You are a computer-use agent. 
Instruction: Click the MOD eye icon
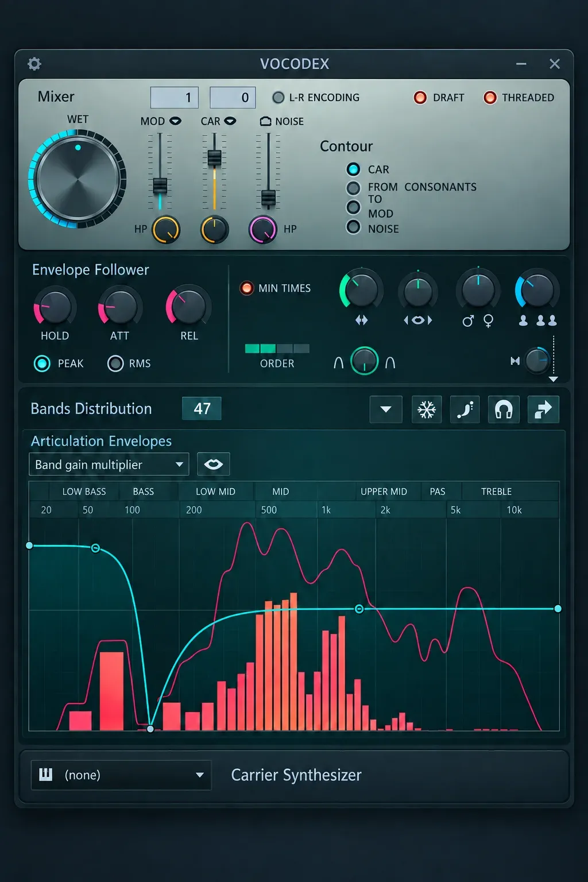point(176,121)
